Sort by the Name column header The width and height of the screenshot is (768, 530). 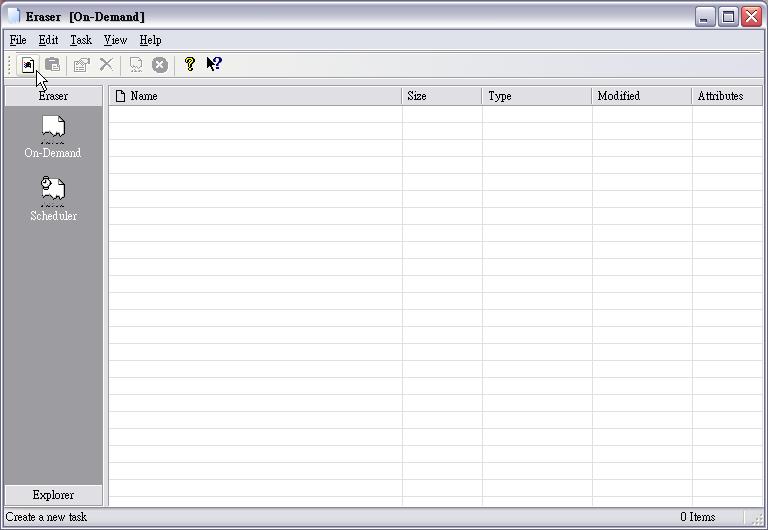pos(255,96)
